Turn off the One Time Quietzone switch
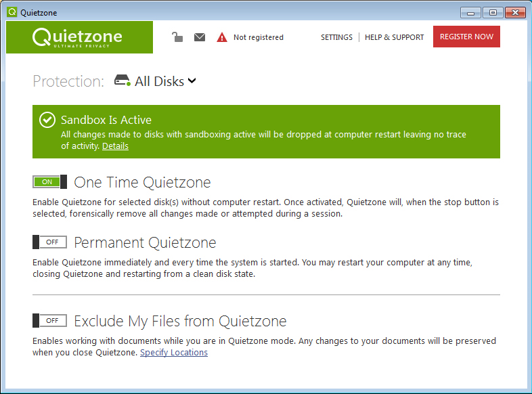 49,182
